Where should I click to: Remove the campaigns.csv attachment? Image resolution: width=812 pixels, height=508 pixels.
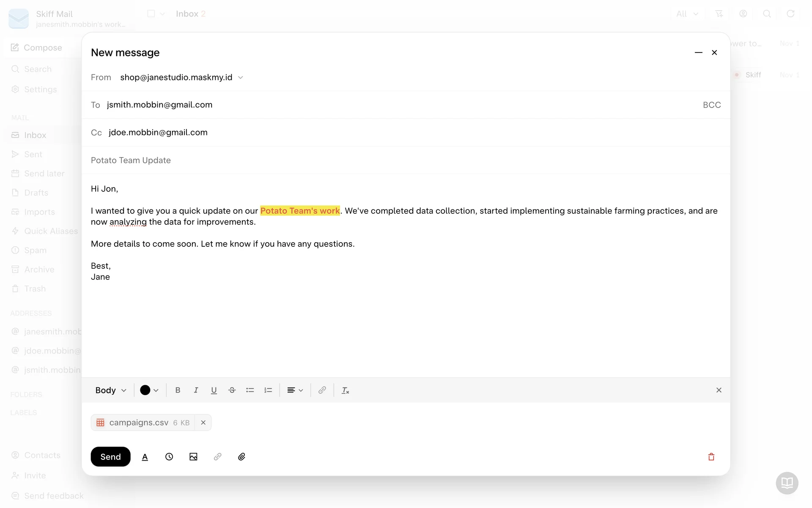pyautogui.click(x=203, y=422)
